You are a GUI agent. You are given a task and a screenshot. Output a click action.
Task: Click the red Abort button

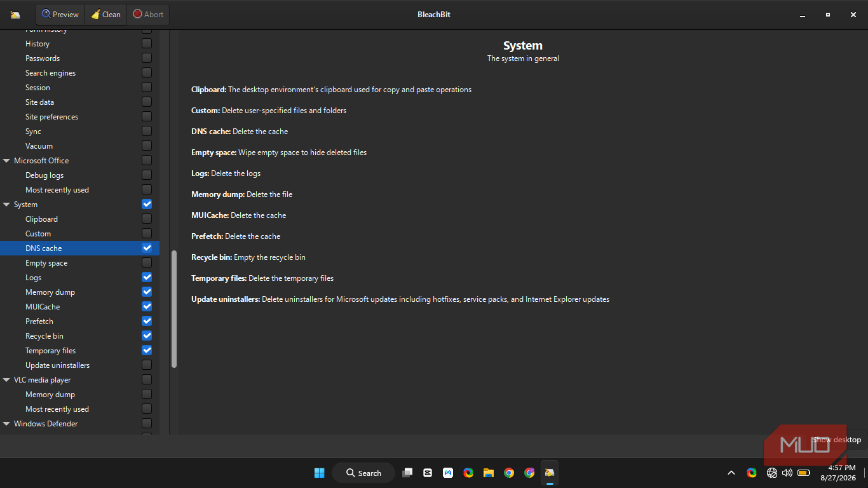click(x=147, y=14)
